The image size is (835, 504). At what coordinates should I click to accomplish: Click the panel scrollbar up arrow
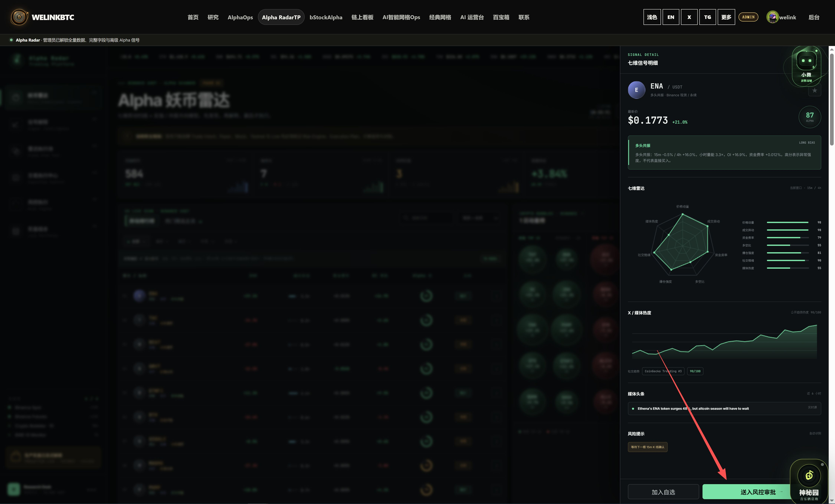(832, 50)
